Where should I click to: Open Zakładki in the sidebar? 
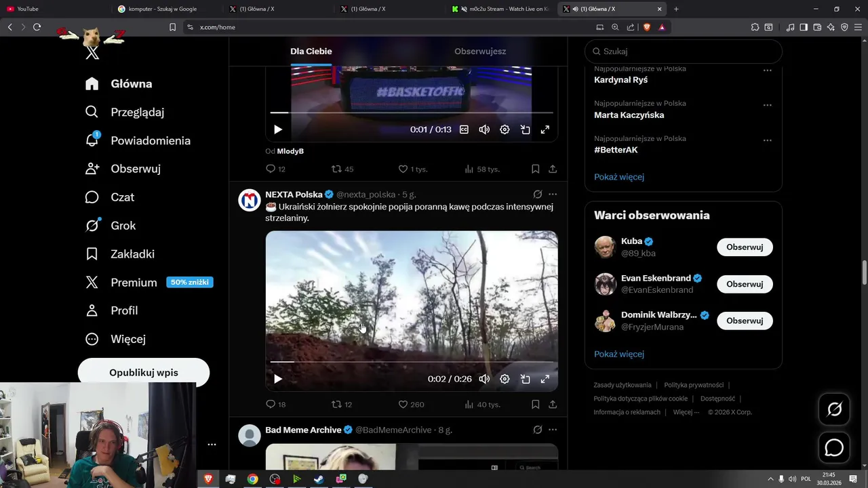coord(120,254)
